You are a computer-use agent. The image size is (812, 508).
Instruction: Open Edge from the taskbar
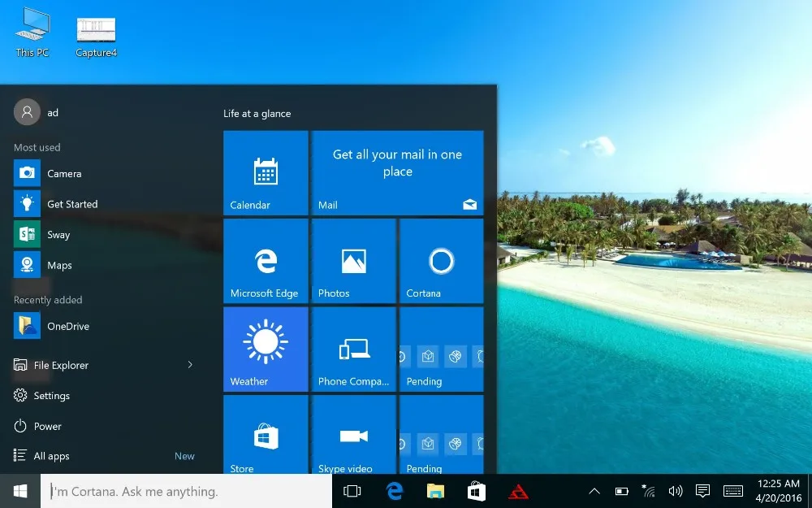pyautogui.click(x=394, y=491)
